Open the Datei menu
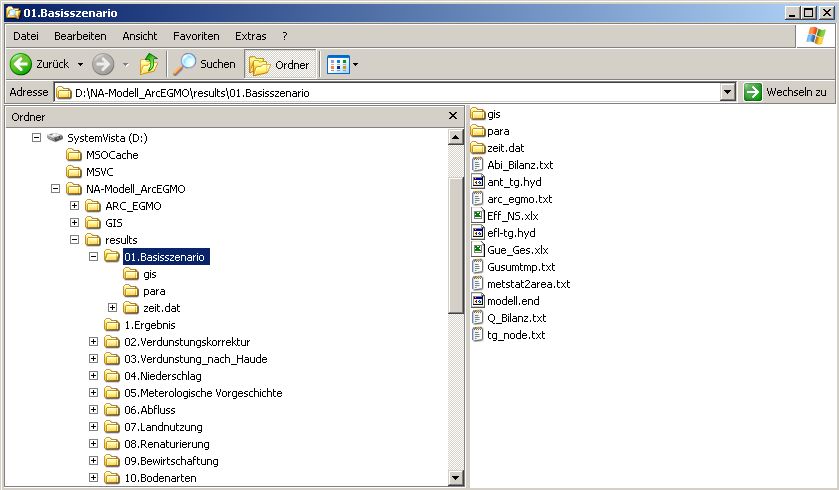839x490 pixels. click(x=26, y=36)
